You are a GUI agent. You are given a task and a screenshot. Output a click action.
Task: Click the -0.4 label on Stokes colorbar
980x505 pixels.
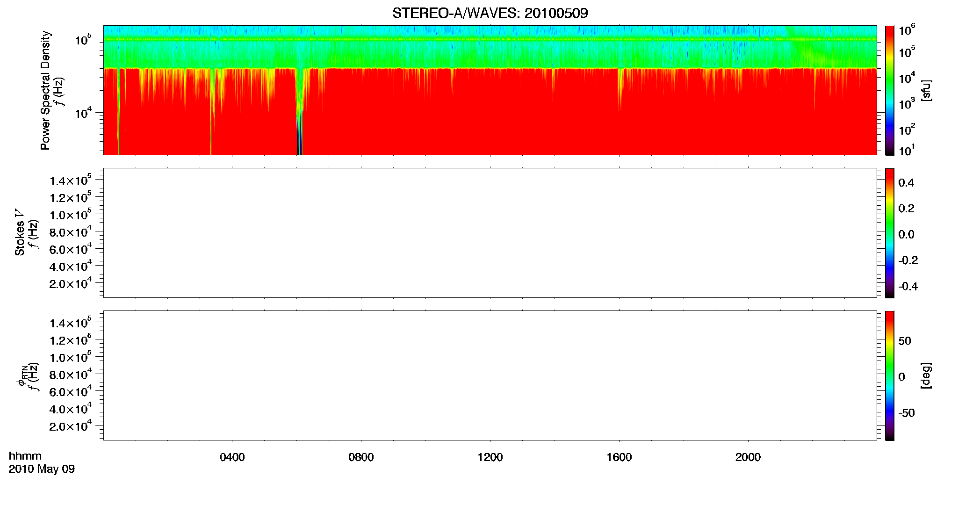coord(908,287)
